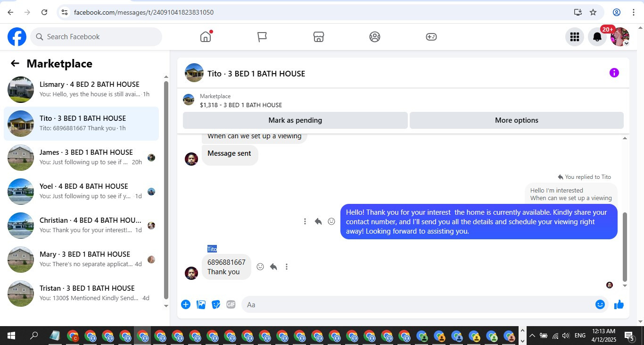The width and height of the screenshot is (644, 345).
Task: Reply to the blue sent message
Action: tap(318, 221)
